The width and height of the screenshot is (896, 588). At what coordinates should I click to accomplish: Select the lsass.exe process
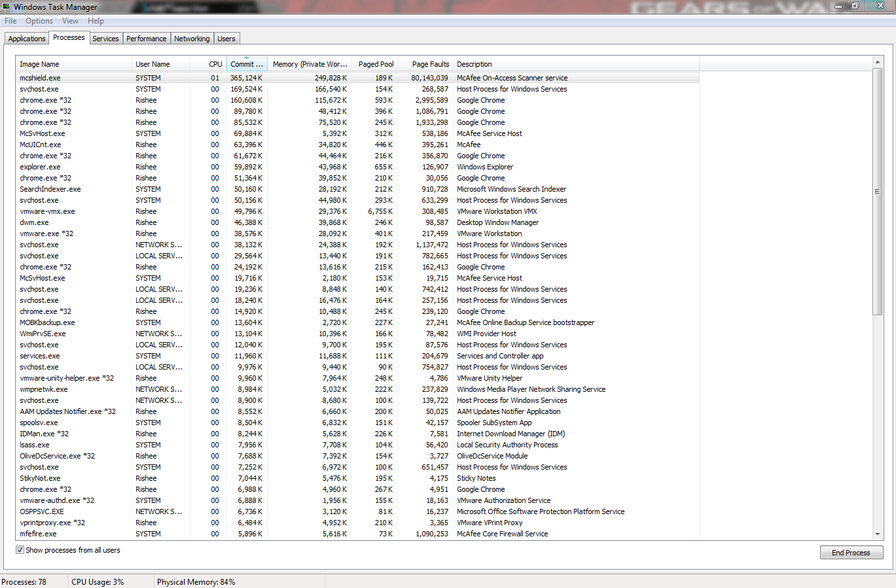[x=357, y=445]
